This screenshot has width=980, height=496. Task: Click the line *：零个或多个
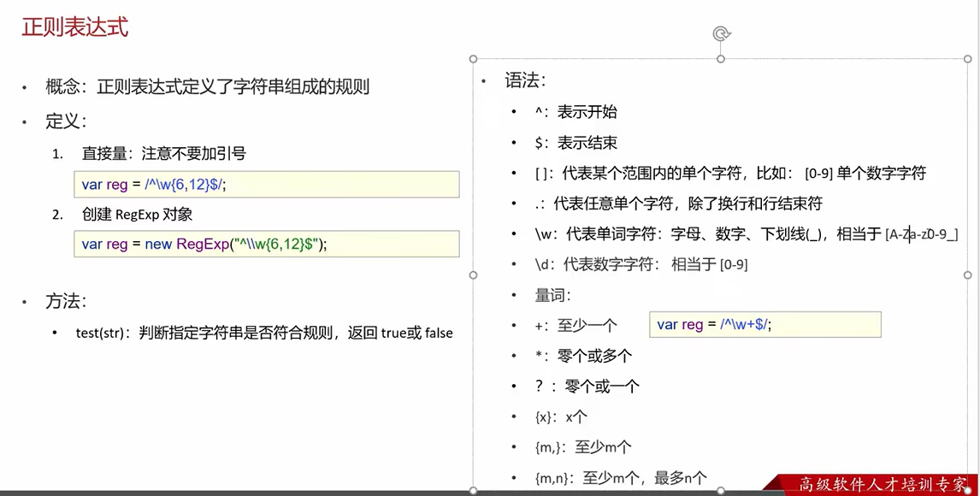click(x=584, y=356)
